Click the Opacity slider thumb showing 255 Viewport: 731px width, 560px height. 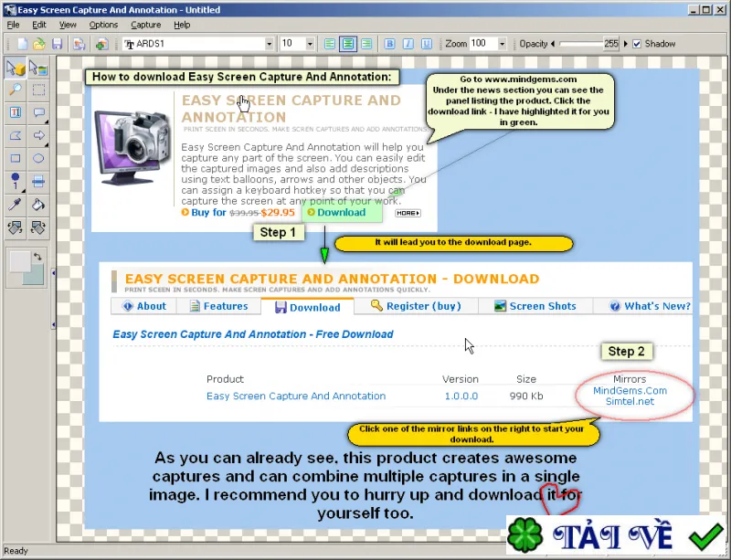(x=610, y=44)
